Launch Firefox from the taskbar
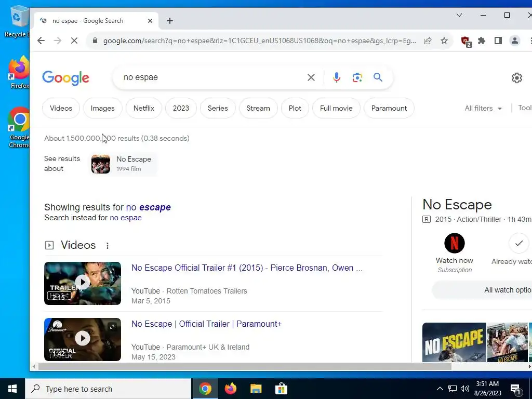Image resolution: width=532 pixels, height=399 pixels. point(230,389)
